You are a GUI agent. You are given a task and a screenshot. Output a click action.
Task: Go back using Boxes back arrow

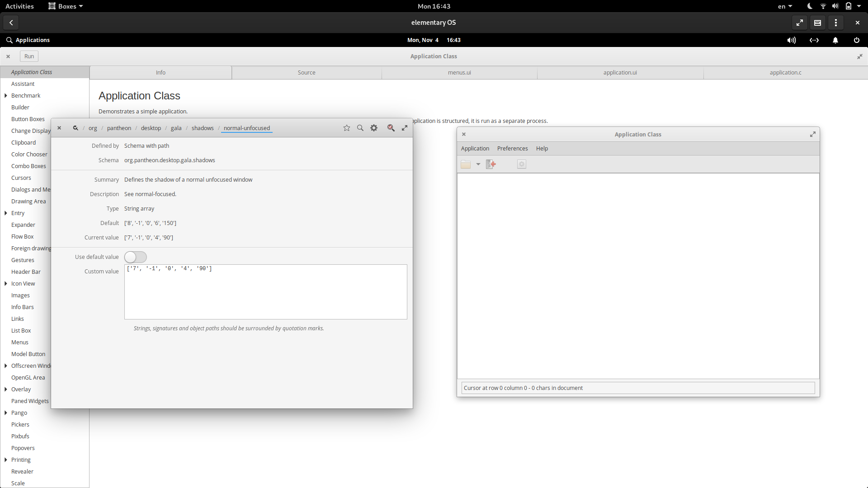click(11, 23)
